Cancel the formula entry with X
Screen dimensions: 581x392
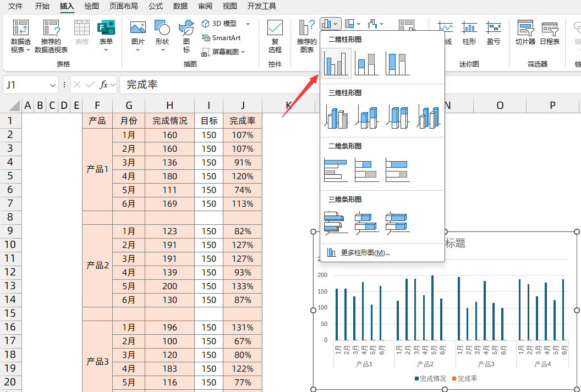[x=77, y=85]
